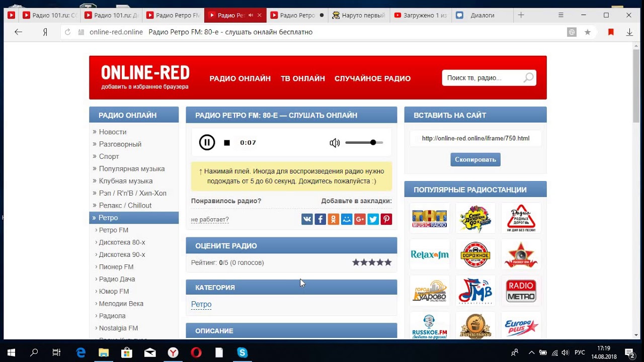Open Новости category in sidebar
This screenshot has width=644, height=362.
[113, 132]
